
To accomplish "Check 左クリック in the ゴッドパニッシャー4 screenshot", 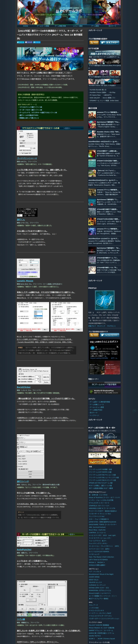I will (28, 135).
